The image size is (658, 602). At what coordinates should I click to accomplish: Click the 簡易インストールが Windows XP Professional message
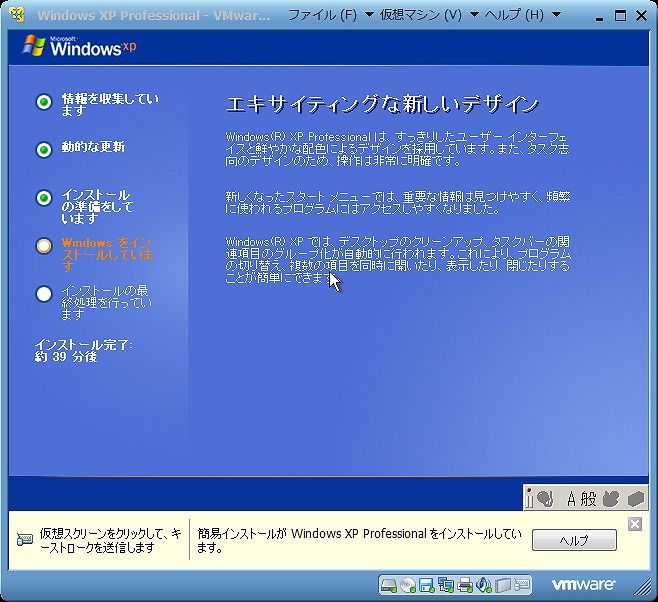[x=359, y=540]
